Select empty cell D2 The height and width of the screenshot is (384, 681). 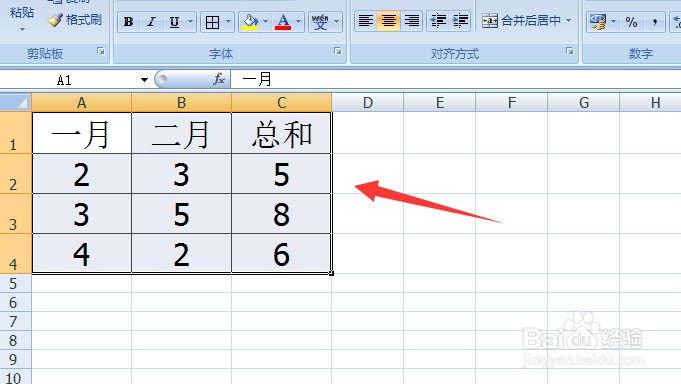click(x=368, y=174)
